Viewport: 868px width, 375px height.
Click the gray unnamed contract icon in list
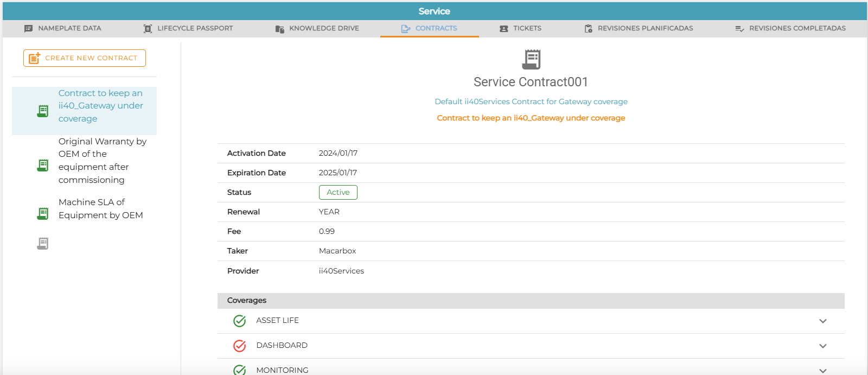[x=43, y=244]
